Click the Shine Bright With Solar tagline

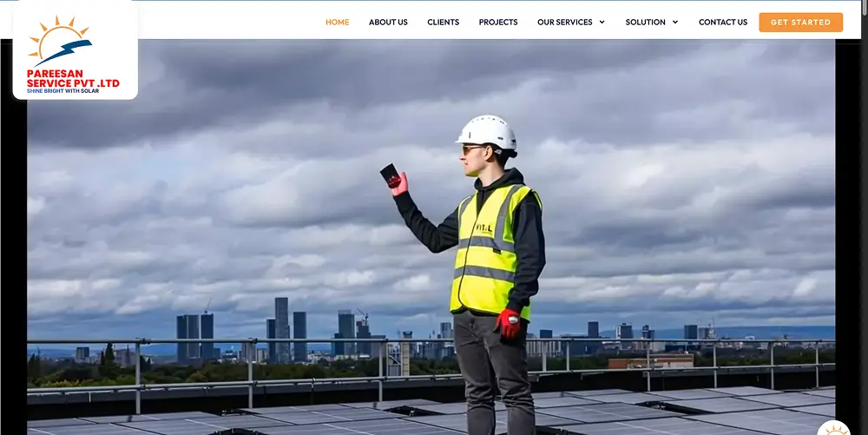tap(64, 90)
